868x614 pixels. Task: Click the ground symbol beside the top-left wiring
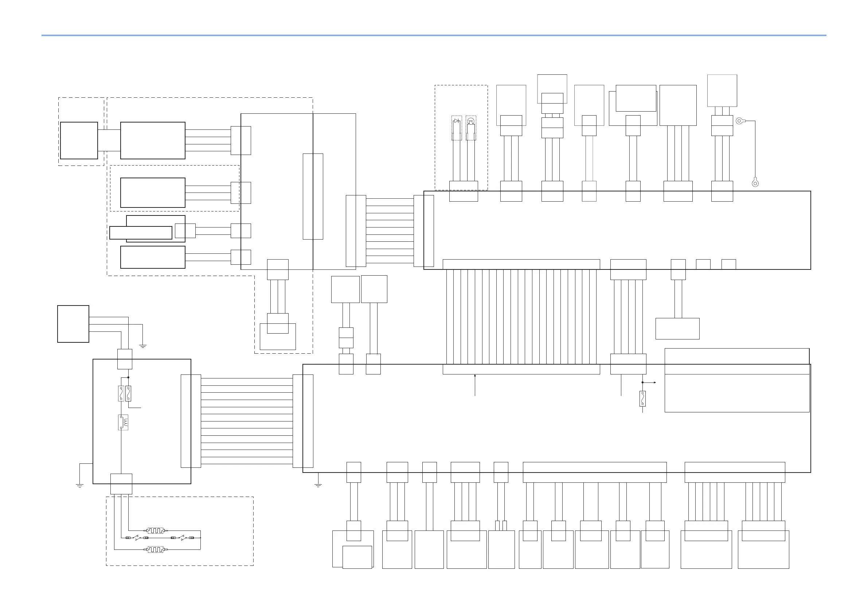click(143, 346)
